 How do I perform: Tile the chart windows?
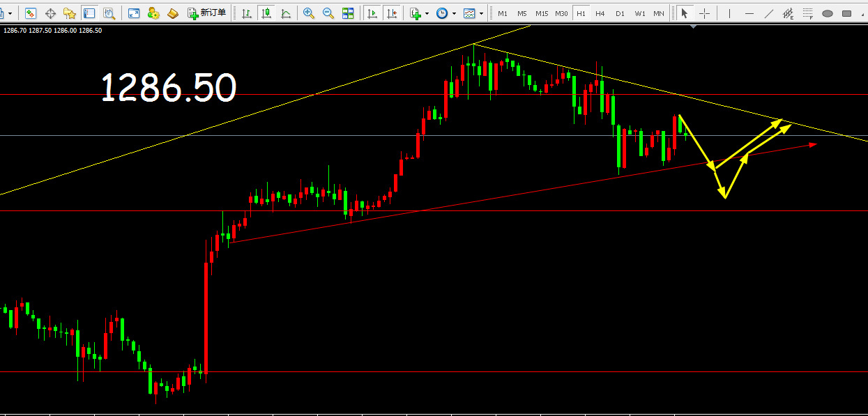point(348,13)
